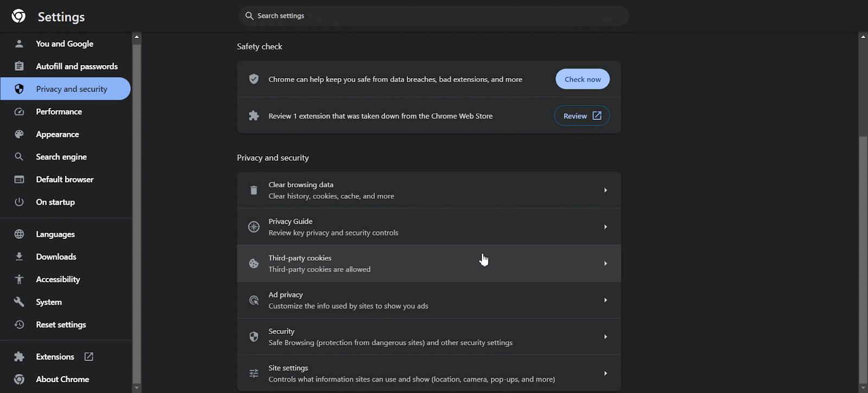
Task: Click the Extensions puzzle piece icon
Action: click(x=19, y=356)
